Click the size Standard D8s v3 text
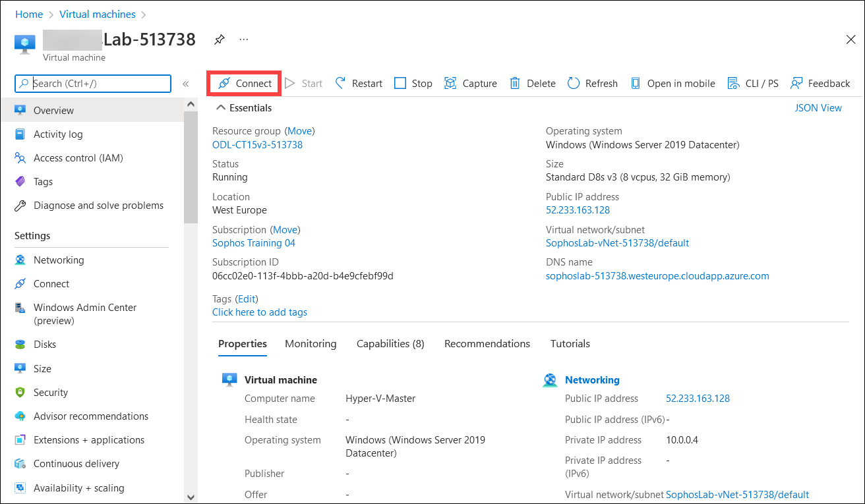Viewport: 865px width, 504px height. (x=638, y=177)
